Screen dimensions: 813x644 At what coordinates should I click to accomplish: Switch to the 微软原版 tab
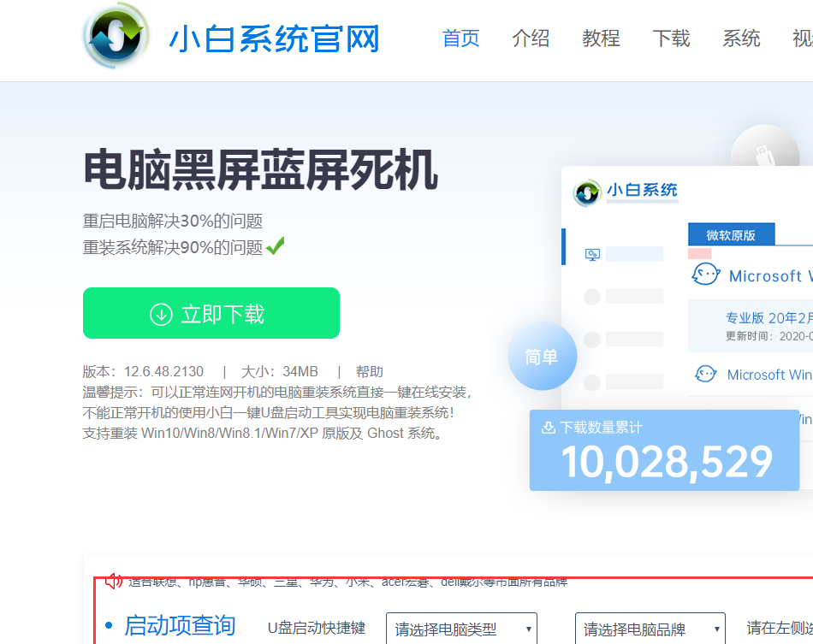click(x=732, y=233)
